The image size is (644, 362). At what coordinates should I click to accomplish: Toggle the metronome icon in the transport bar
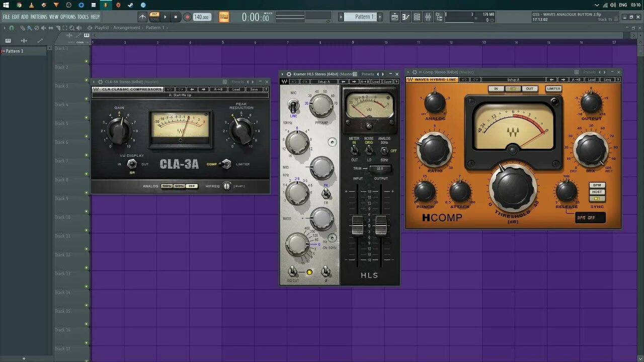143,17
